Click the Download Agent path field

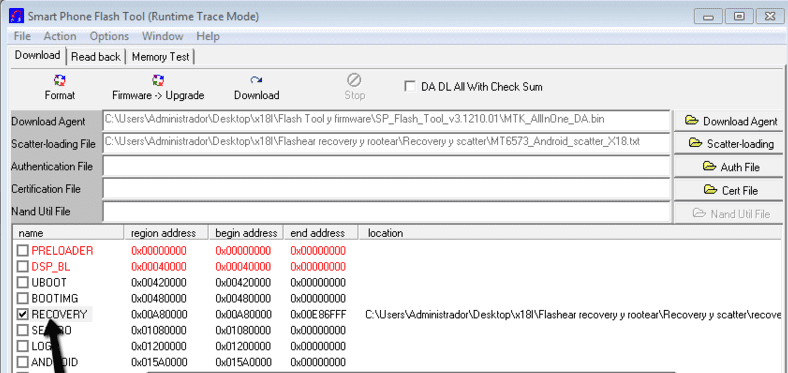tap(386, 121)
